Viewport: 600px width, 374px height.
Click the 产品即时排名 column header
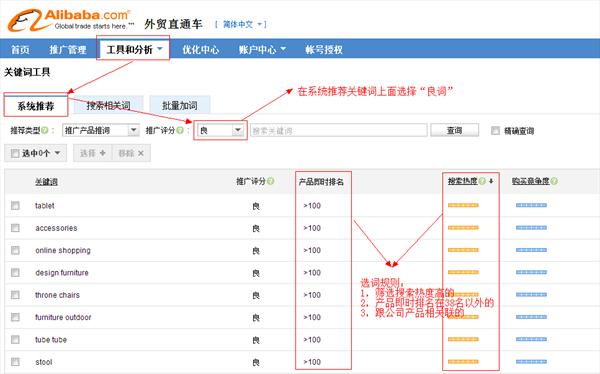click(321, 182)
